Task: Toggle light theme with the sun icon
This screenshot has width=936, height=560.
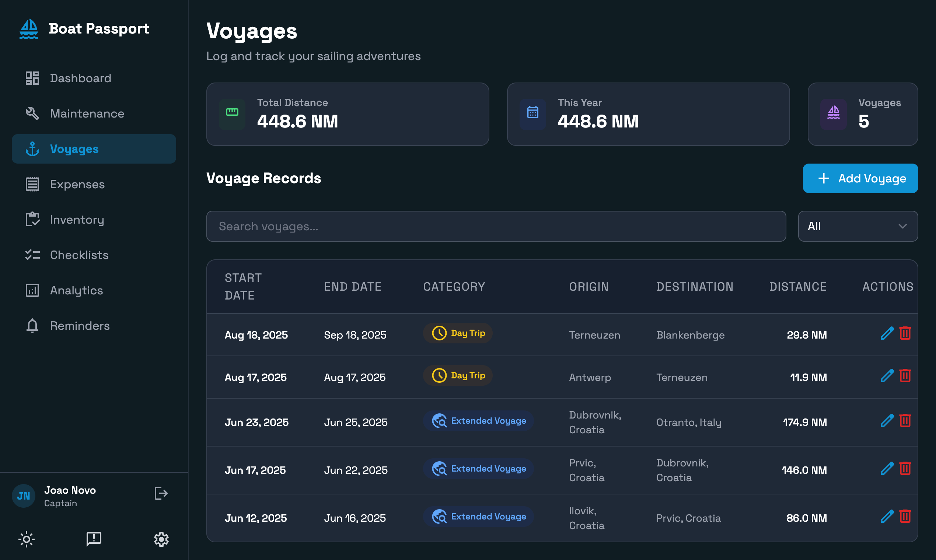Action: click(27, 539)
